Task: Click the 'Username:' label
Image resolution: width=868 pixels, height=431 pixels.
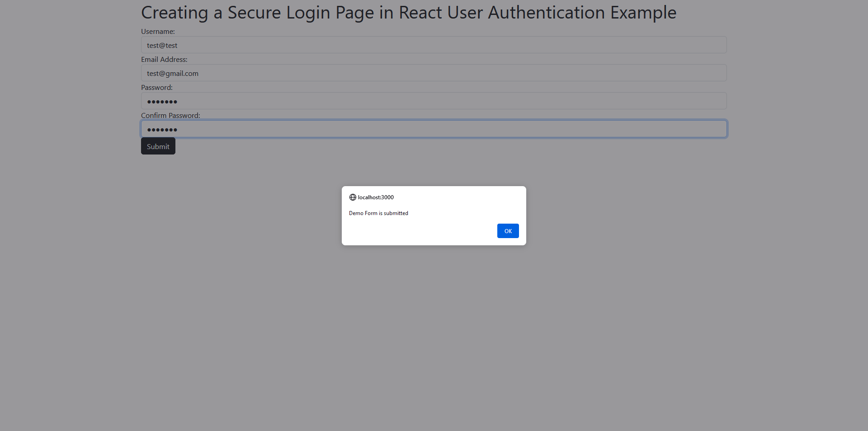Action: pos(158,32)
